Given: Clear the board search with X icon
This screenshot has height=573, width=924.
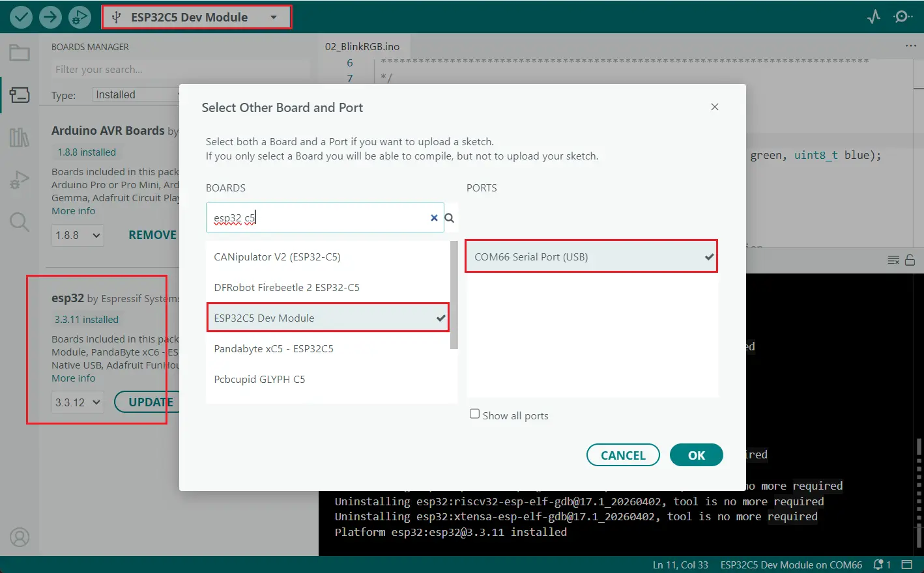Looking at the screenshot, I should pos(434,218).
